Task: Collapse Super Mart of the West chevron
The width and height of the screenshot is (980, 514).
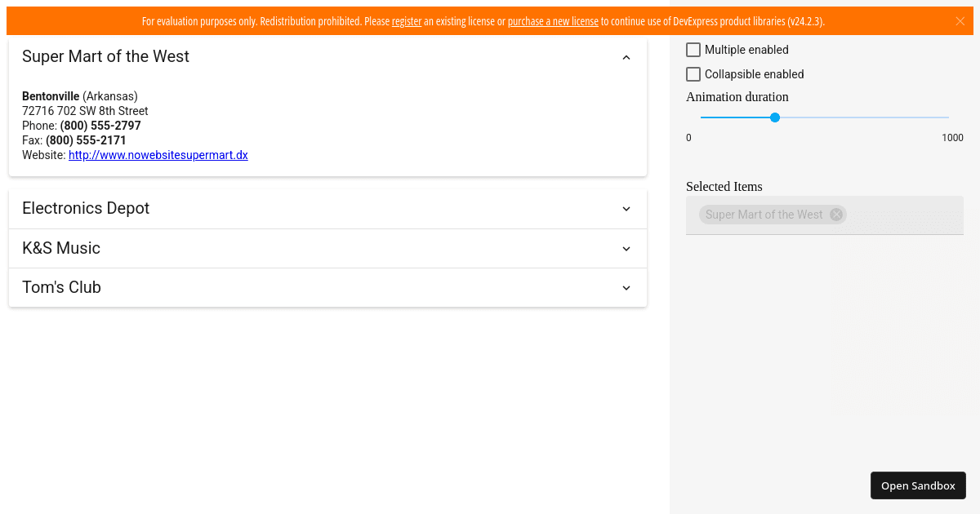Action: [x=626, y=57]
